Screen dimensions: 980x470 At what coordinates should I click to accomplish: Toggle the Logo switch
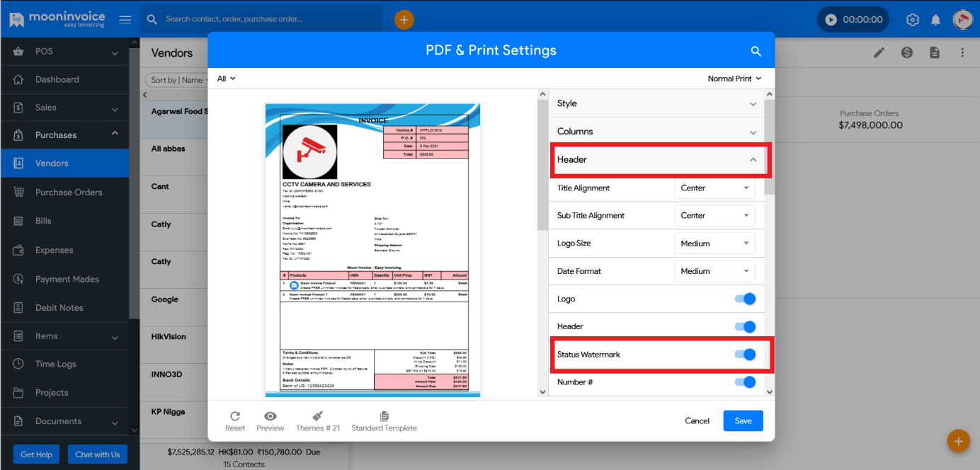pyautogui.click(x=746, y=299)
